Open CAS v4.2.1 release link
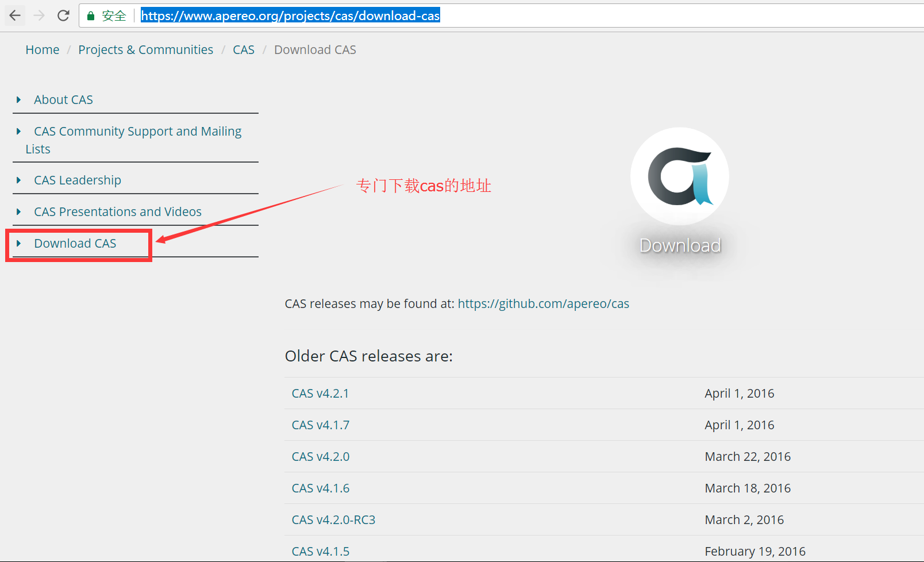924x562 pixels. tap(321, 394)
